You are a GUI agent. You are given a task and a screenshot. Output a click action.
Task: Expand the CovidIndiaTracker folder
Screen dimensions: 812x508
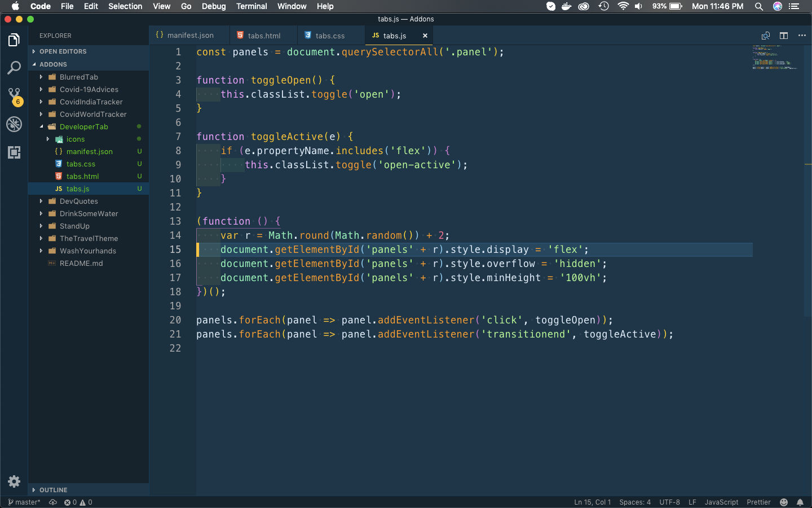click(x=89, y=102)
